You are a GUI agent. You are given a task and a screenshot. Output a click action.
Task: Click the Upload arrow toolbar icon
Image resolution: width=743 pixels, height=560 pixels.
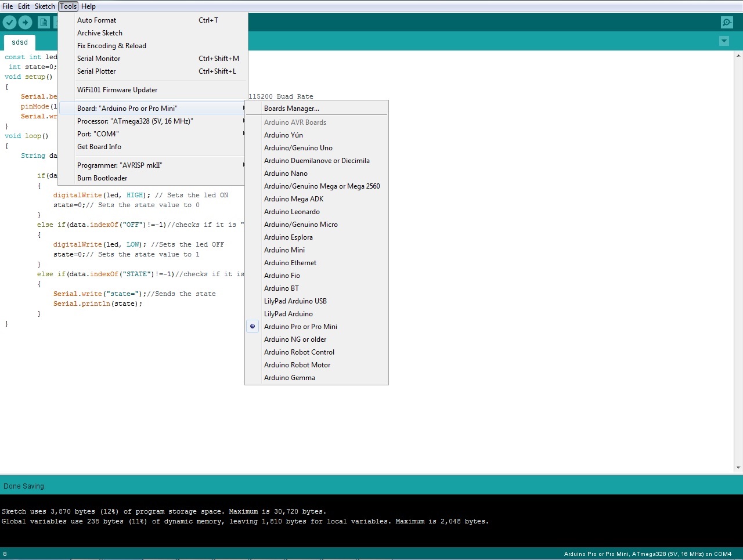coord(26,23)
